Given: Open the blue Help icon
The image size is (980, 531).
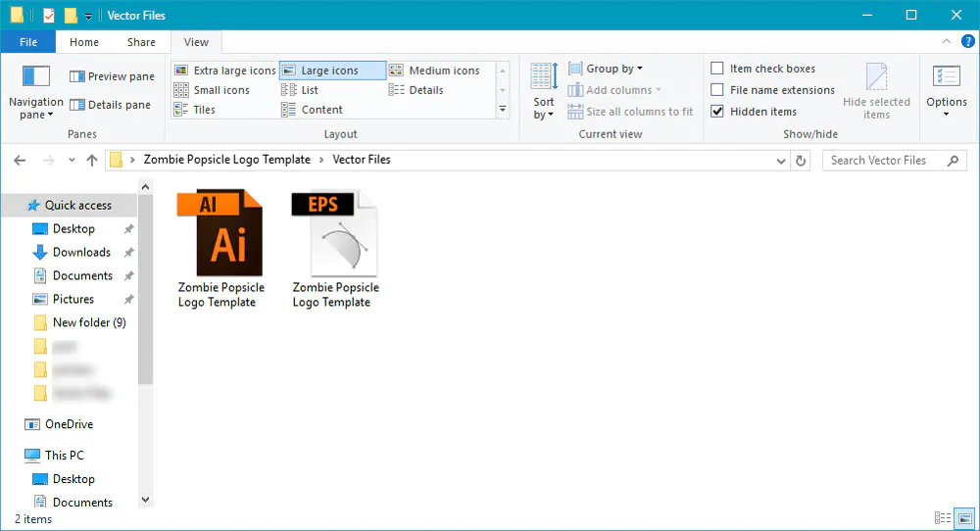Looking at the screenshot, I should (967, 41).
